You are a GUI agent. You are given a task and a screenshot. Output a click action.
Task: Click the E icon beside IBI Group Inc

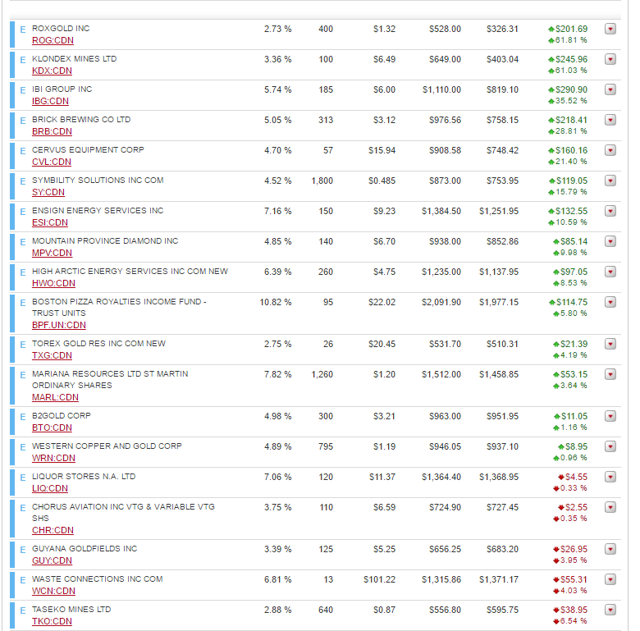(x=23, y=90)
